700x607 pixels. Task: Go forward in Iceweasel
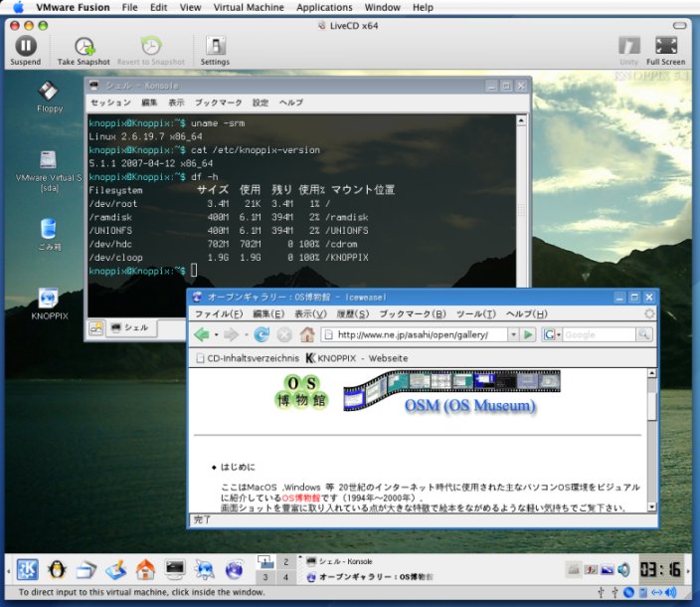coord(231,334)
